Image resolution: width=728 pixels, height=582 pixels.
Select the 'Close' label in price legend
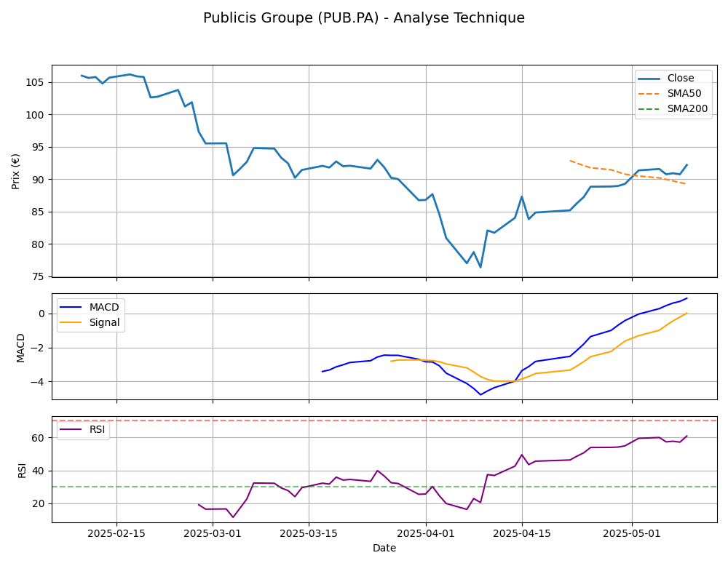point(681,78)
